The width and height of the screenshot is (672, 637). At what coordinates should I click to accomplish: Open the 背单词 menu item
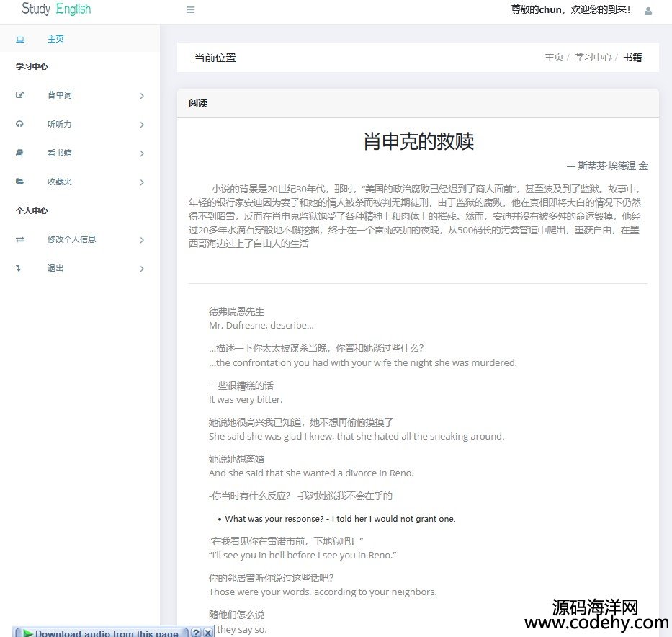(80, 95)
